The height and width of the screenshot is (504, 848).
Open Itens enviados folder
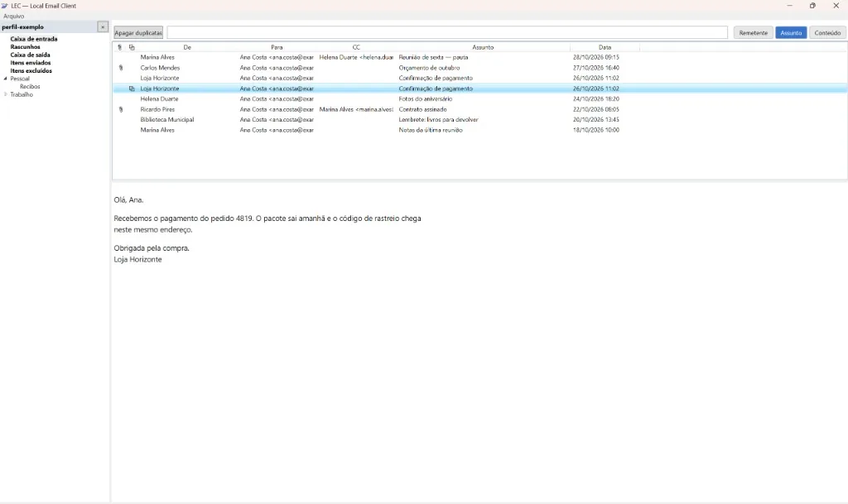31,63
